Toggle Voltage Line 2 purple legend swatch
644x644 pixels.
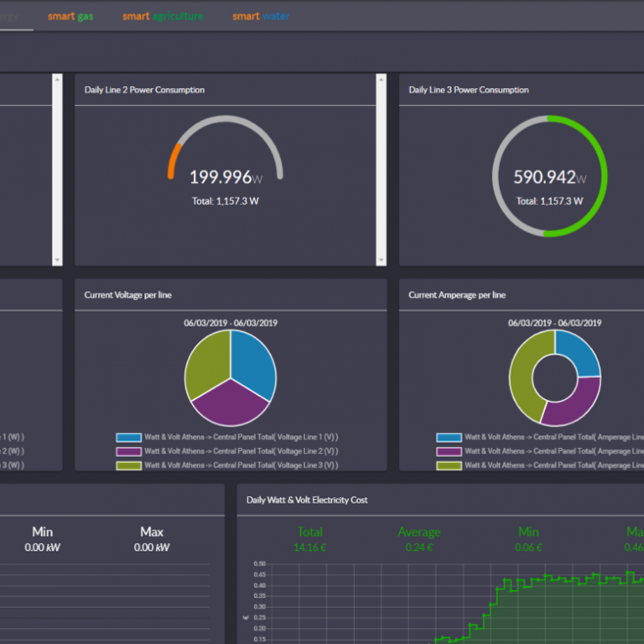click(129, 451)
